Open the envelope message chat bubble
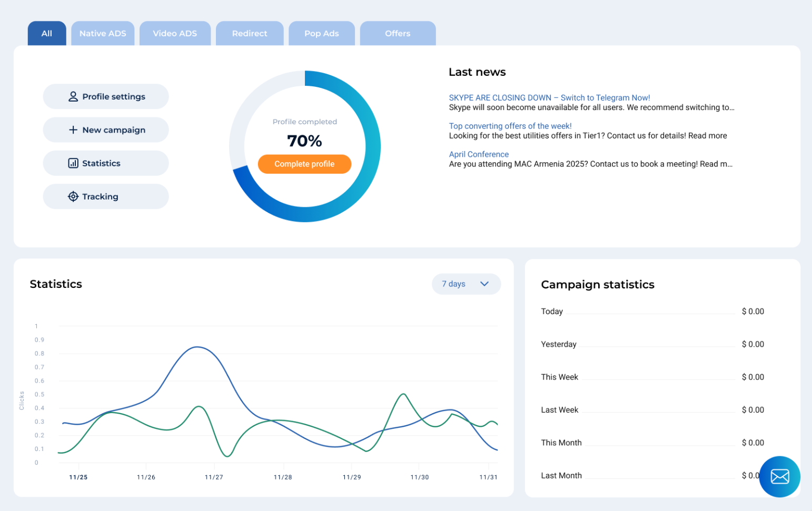The image size is (812, 511). tap(779, 476)
